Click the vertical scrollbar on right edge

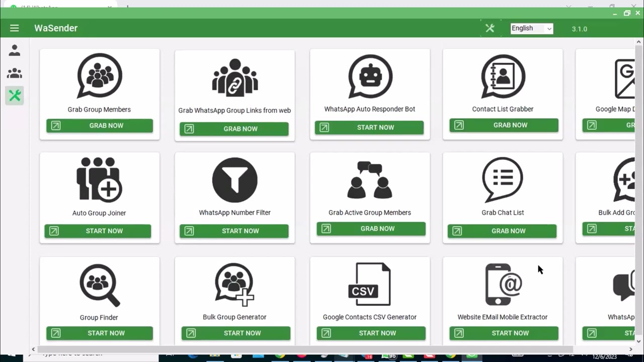point(639,191)
